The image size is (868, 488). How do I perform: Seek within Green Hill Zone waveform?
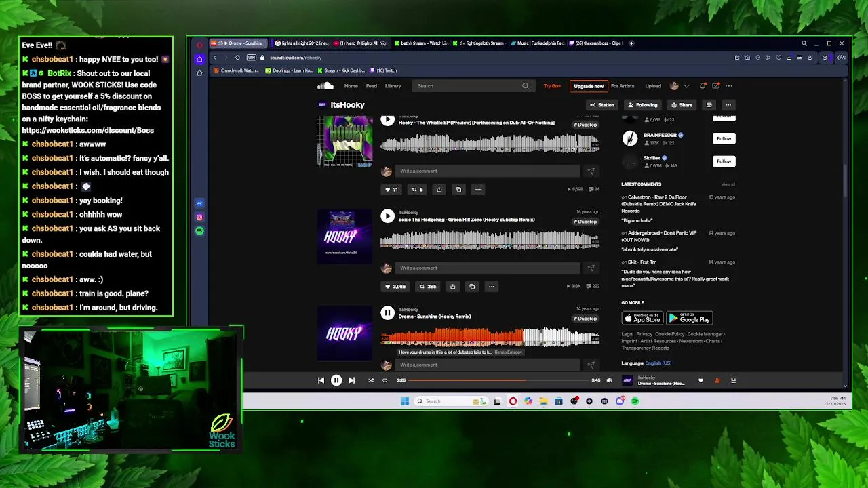point(490,239)
